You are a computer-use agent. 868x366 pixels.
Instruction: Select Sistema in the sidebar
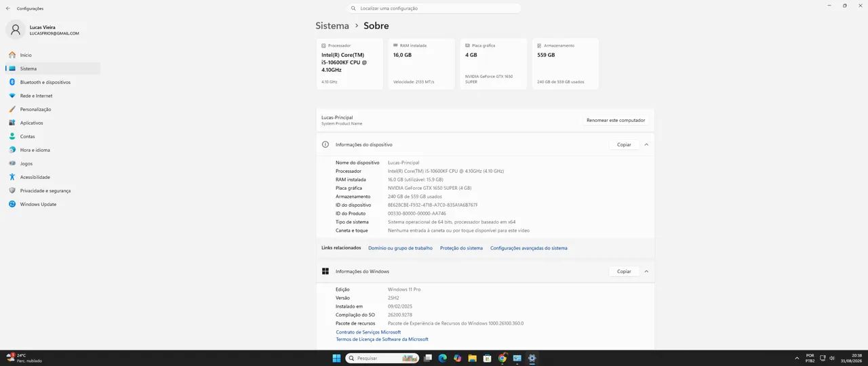click(x=53, y=68)
